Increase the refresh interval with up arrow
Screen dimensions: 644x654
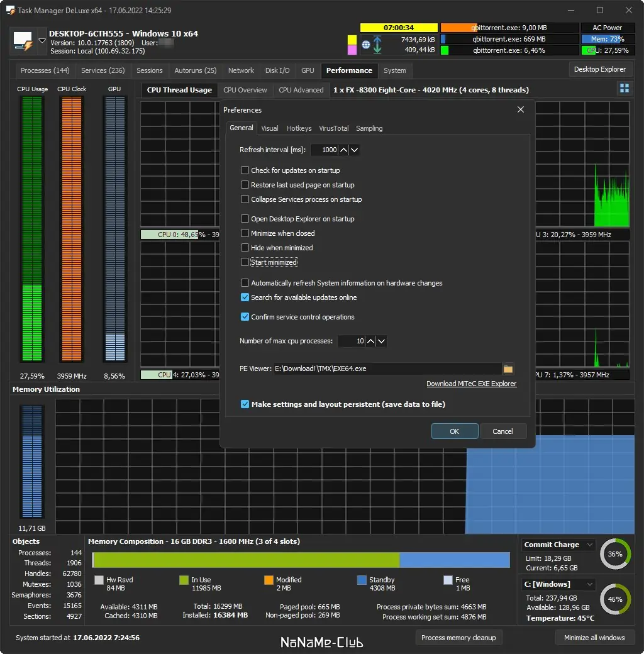point(343,150)
